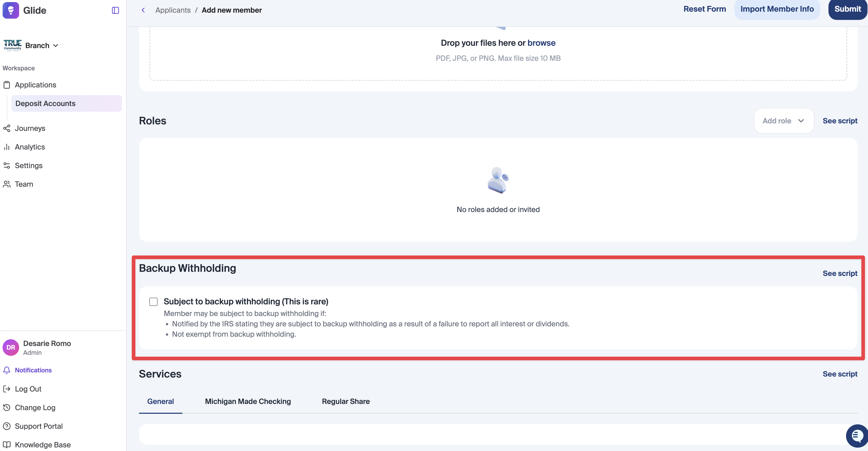Click the browse files link
Image resolution: width=868 pixels, height=451 pixels.
[x=541, y=43]
